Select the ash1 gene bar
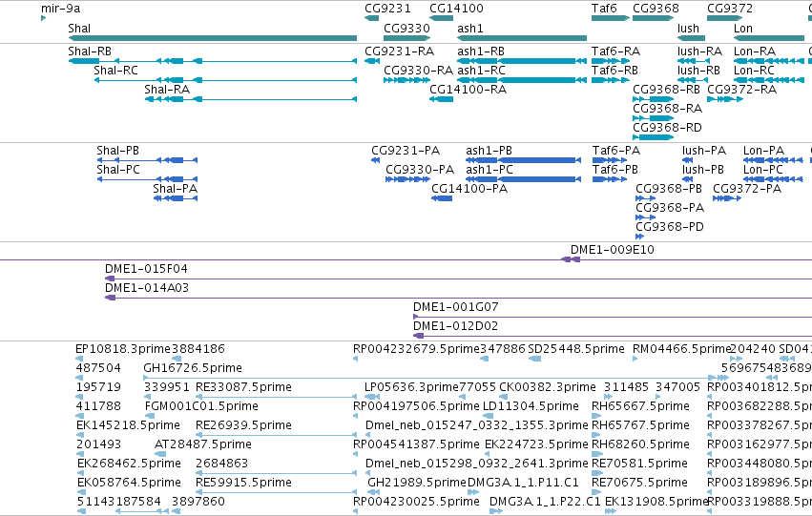The height and width of the screenshot is (516, 812). point(522,38)
